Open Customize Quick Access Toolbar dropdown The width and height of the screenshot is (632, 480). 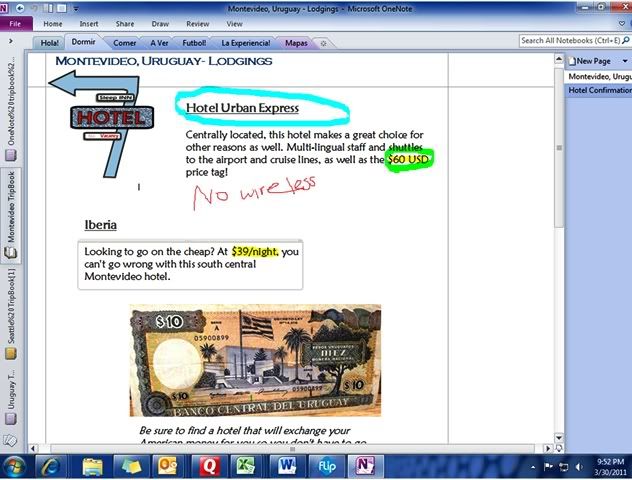click(76, 8)
